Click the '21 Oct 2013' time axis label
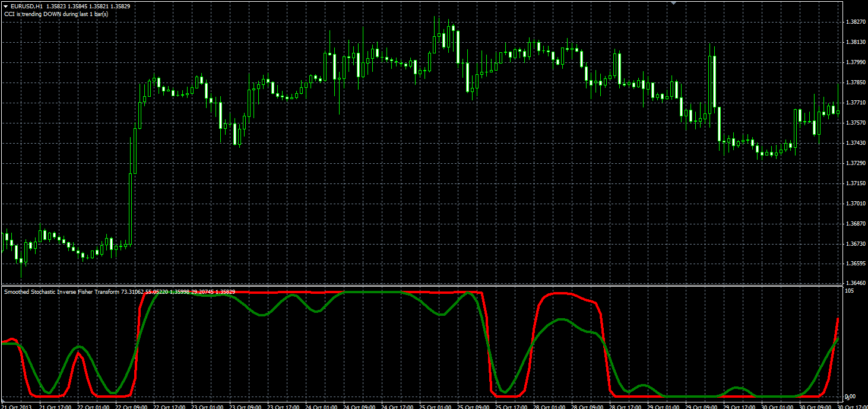 [x=16, y=407]
